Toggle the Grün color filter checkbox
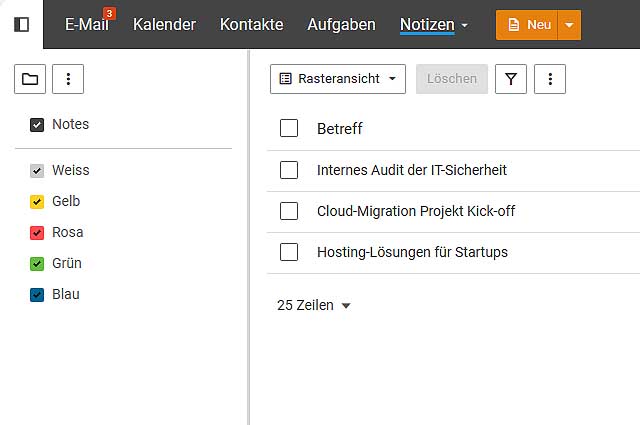 (x=37, y=263)
